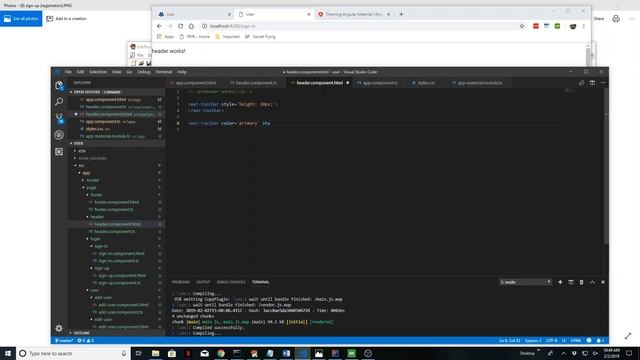The height and width of the screenshot is (360, 640).
Task: Create a new terminal with the plus icon
Action: (x=560, y=282)
